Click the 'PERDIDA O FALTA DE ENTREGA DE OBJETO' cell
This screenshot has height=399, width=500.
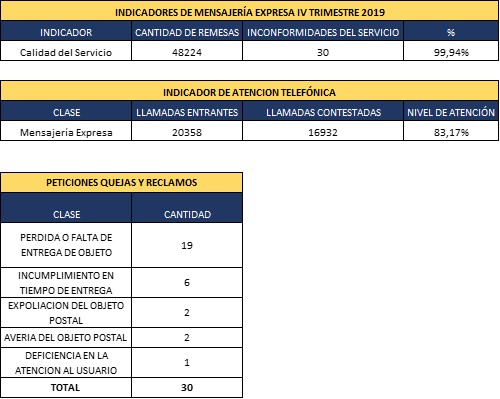click(66, 245)
